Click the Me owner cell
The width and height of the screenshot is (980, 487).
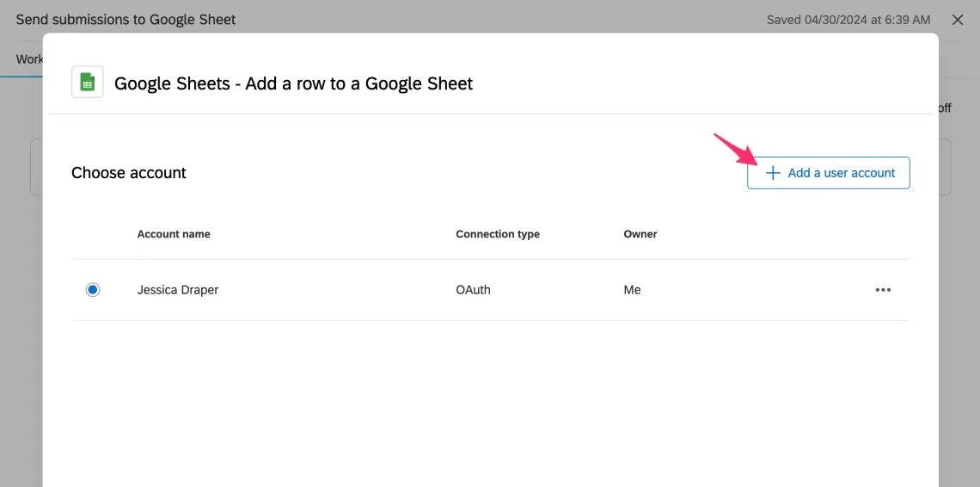pyautogui.click(x=632, y=290)
